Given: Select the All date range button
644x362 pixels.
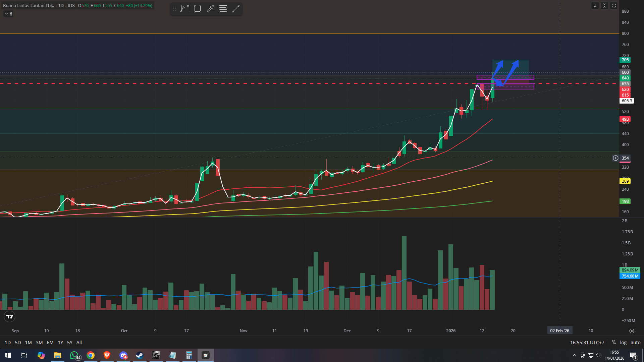Looking at the screenshot, I should coord(79,343).
